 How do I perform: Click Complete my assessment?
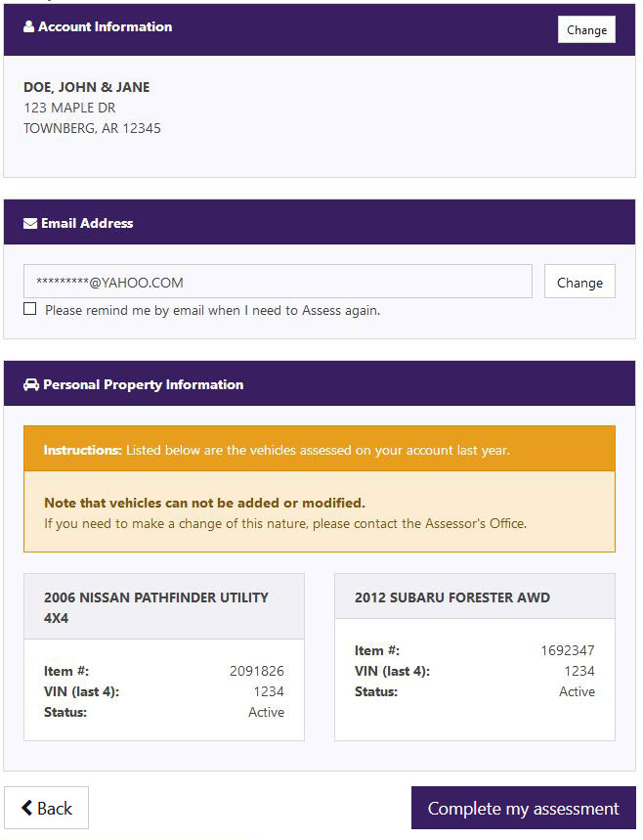coord(523,808)
